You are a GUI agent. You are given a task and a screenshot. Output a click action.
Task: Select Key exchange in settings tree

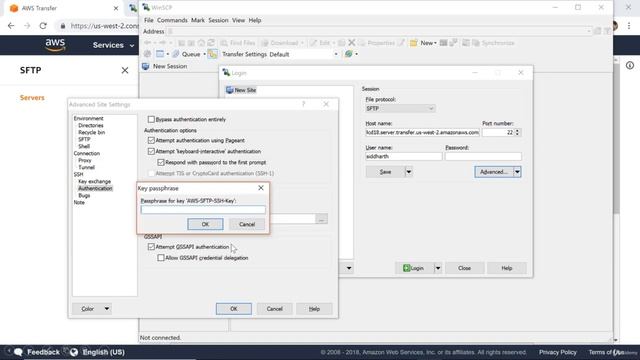click(94, 181)
